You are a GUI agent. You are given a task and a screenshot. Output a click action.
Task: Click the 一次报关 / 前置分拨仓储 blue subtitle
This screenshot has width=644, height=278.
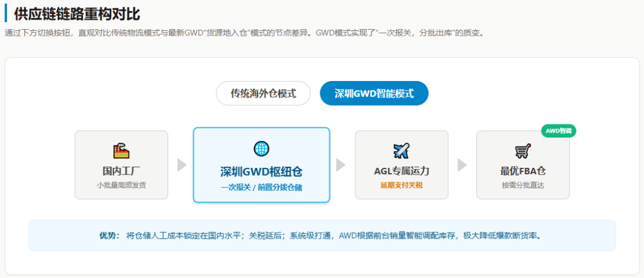[x=261, y=188]
